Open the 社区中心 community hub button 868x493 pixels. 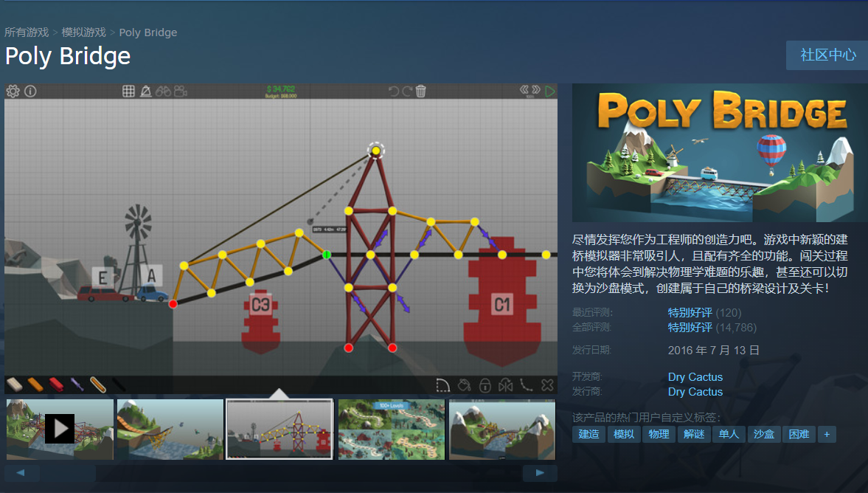tap(827, 55)
